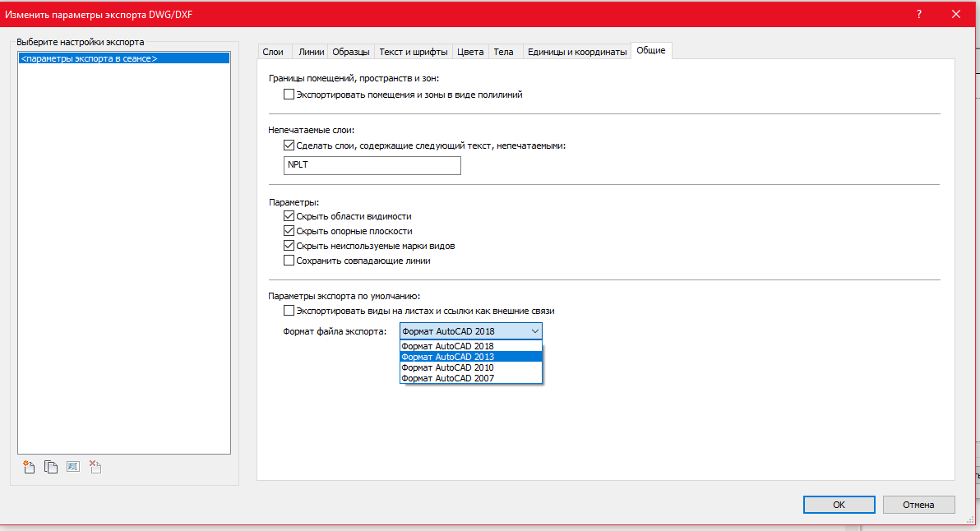Click the delete export setup icon
This screenshot has width=980, height=531.
tap(95, 467)
